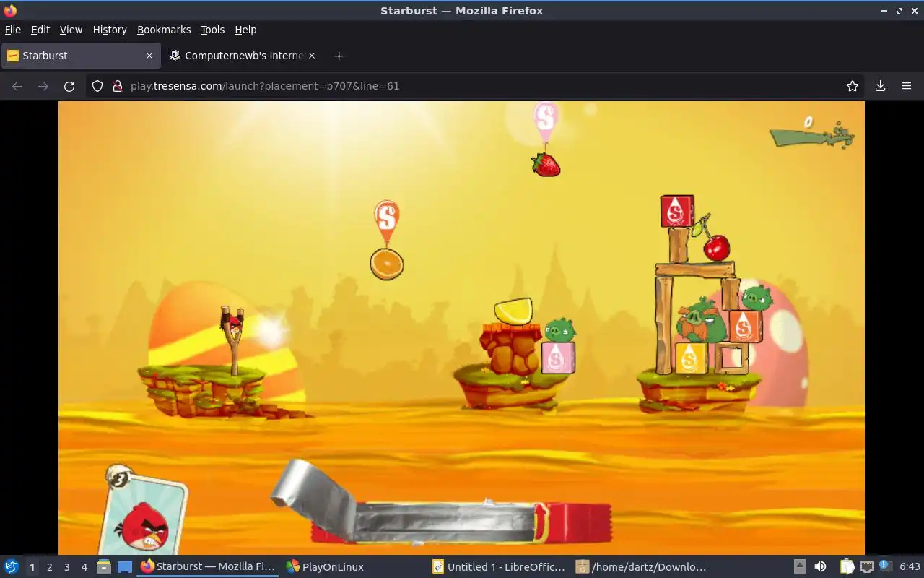Open the /home/dartz/Downloads taskbar window
The width and height of the screenshot is (924, 578).
(x=641, y=567)
